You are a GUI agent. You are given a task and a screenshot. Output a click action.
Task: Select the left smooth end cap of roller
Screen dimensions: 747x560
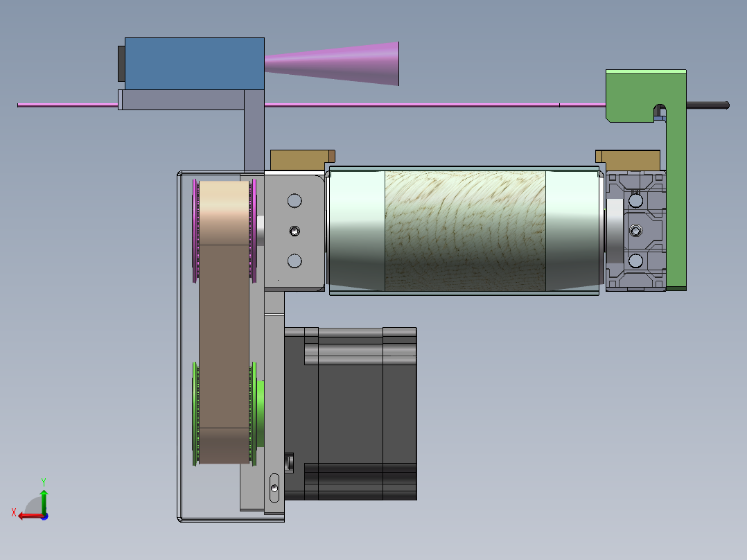pyautogui.click(x=357, y=231)
